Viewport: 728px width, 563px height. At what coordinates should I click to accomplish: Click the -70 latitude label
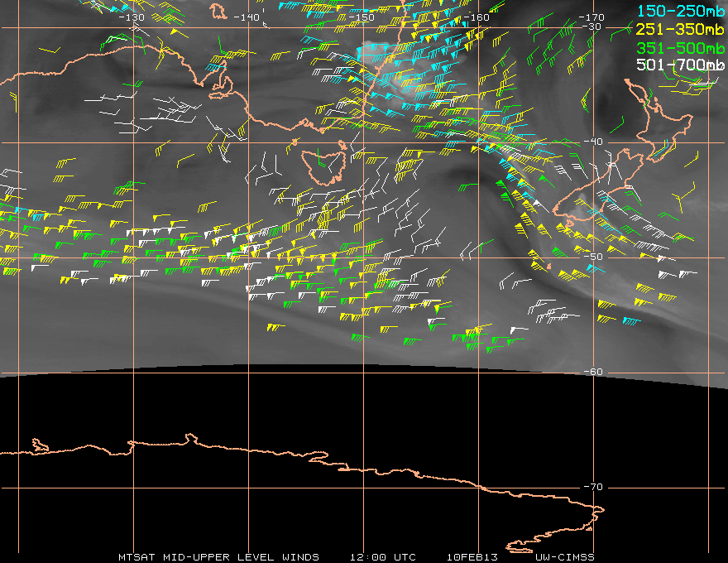point(593,488)
